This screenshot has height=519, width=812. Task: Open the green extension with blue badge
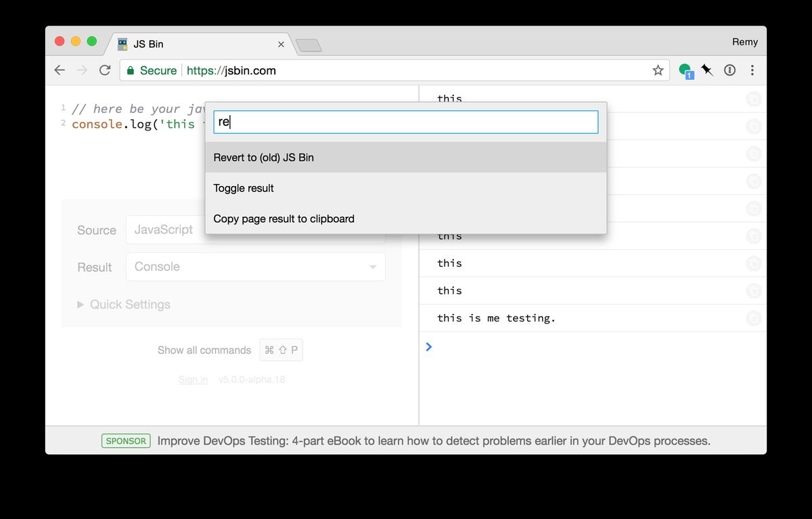[686, 70]
